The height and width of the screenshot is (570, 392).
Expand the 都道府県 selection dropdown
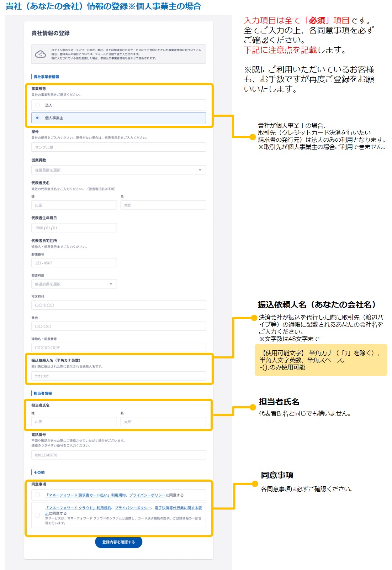(74, 284)
